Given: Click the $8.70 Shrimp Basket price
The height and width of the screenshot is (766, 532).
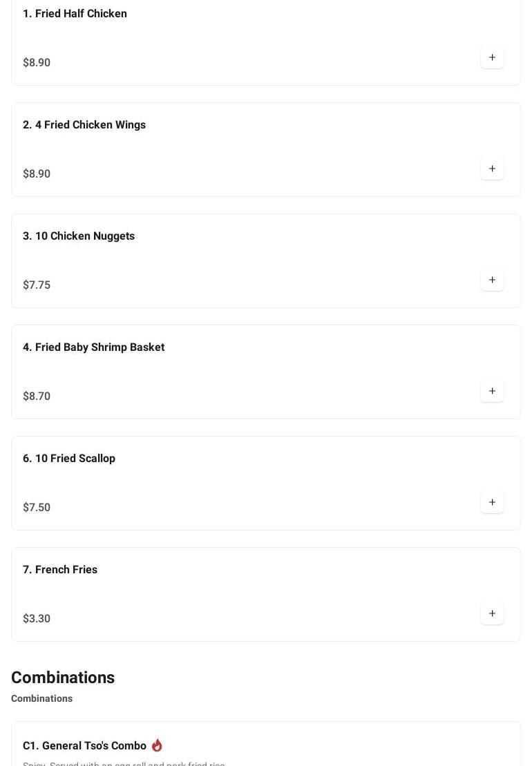Looking at the screenshot, I should [37, 396].
